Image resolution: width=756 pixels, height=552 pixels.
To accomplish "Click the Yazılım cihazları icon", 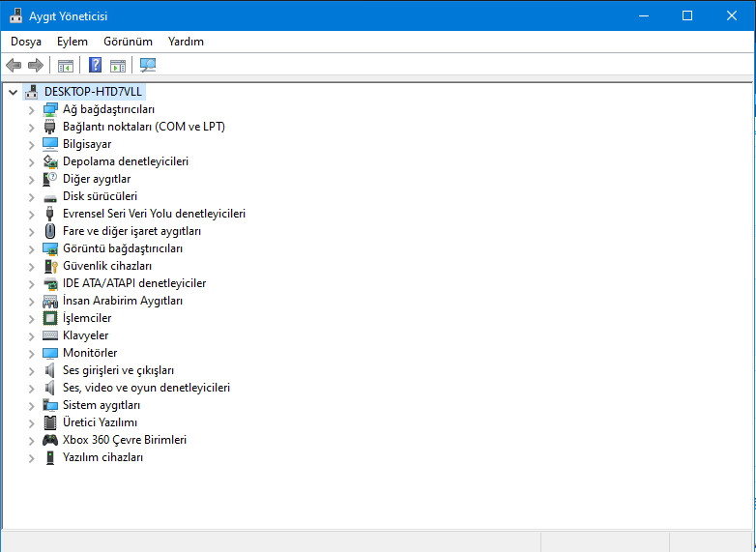I will tap(50, 457).
